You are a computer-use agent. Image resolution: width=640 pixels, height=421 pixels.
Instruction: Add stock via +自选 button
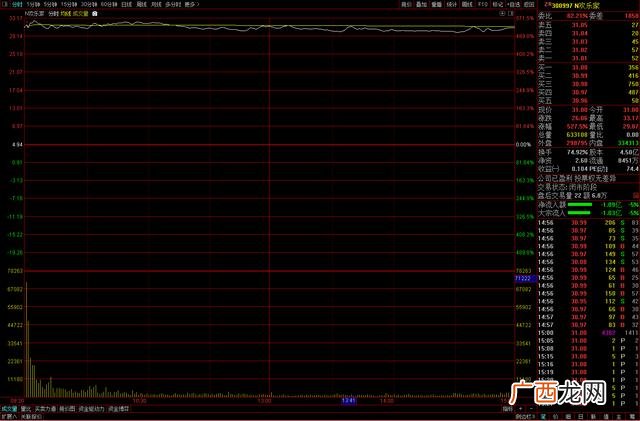point(513,4)
